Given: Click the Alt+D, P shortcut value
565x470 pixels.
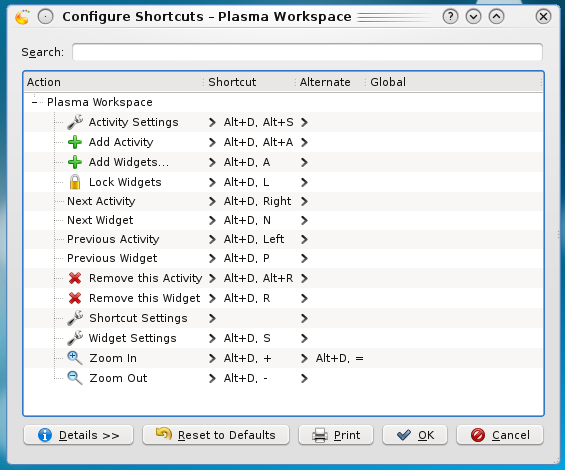Looking at the screenshot, I should coord(246,258).
